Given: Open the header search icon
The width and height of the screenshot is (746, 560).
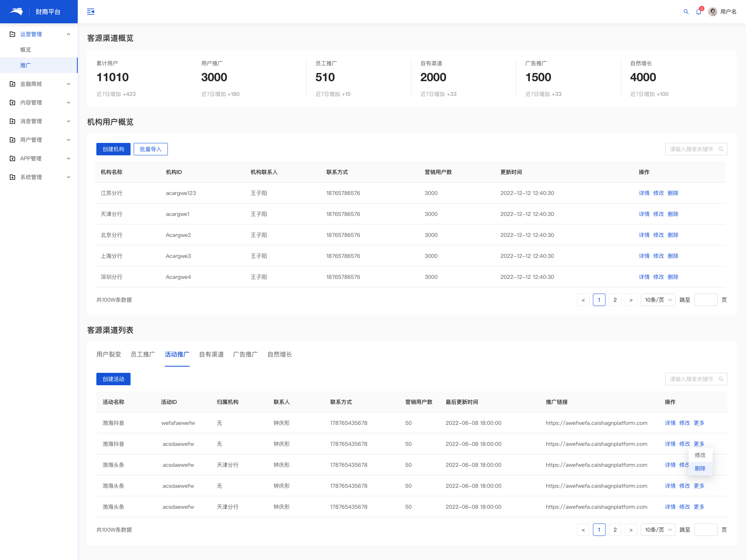Looking at the screenshot, I should tap(686, 12).
